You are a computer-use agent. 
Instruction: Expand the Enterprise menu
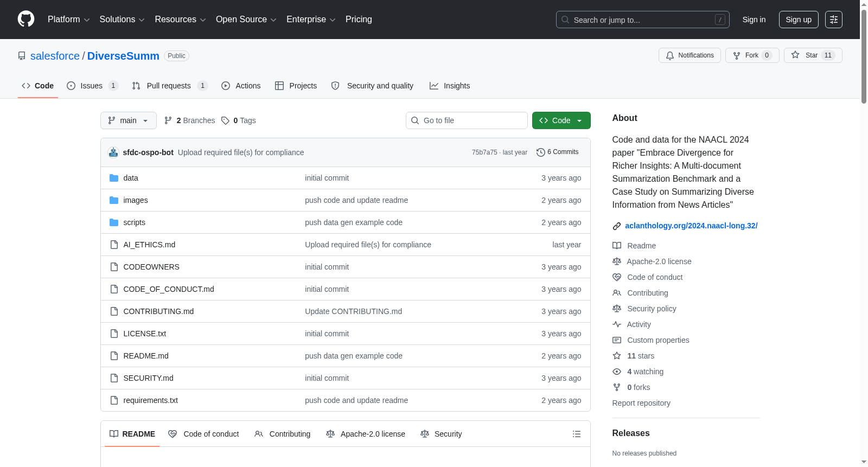[311, 20]
